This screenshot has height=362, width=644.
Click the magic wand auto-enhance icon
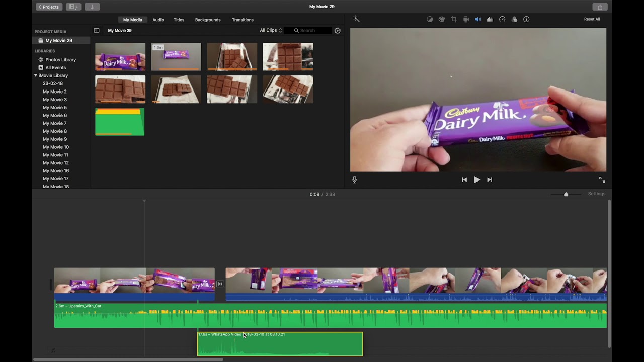356,19
